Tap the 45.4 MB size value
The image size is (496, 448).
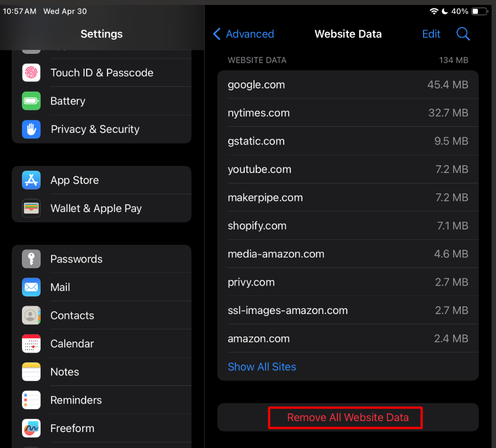pos(448,85)
